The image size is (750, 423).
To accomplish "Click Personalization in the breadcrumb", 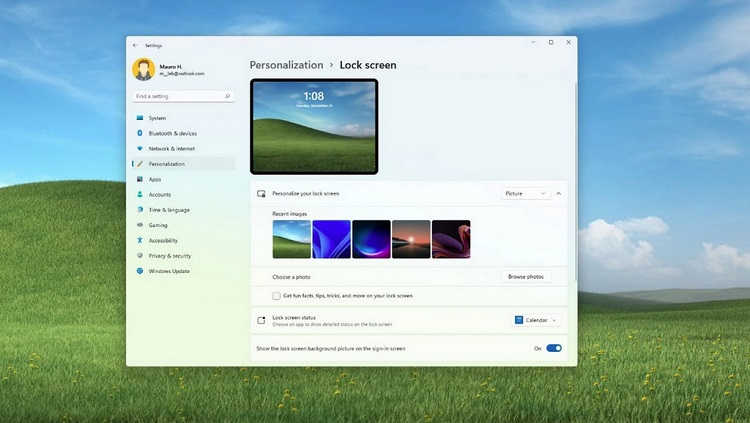I will (286, 65).
